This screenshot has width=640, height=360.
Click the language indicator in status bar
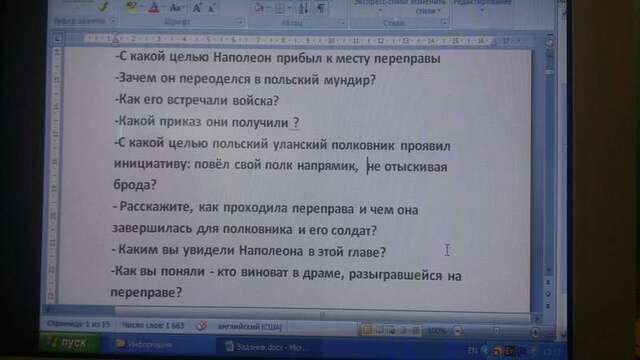point(249,327)
